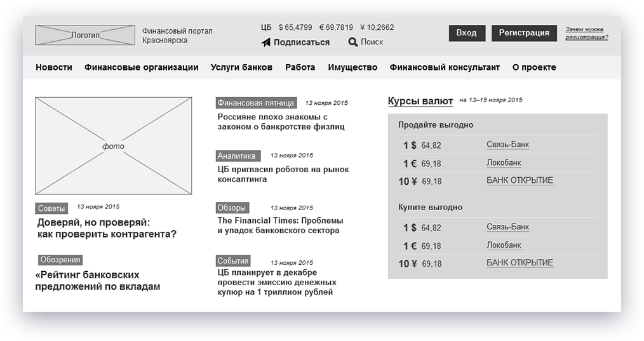Click the Финансовый портал Красноярска title
This screenshot has width=644, height=341.
click(x=177, y=36)
